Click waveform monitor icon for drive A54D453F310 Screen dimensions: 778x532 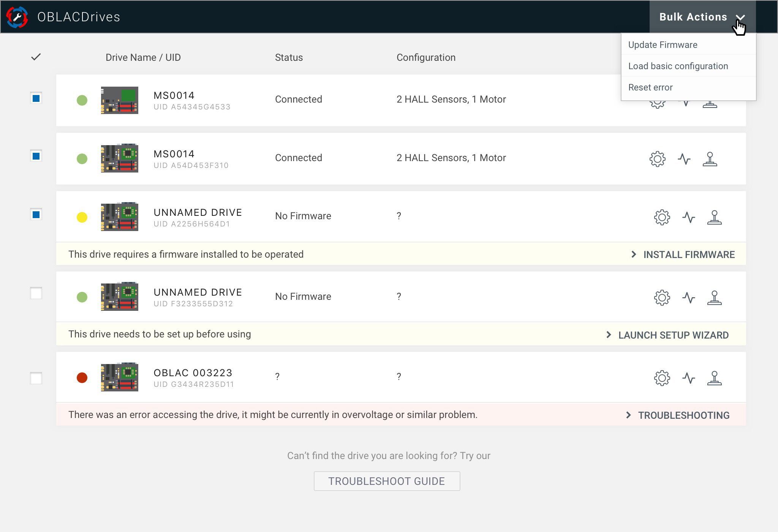[684, 159]
